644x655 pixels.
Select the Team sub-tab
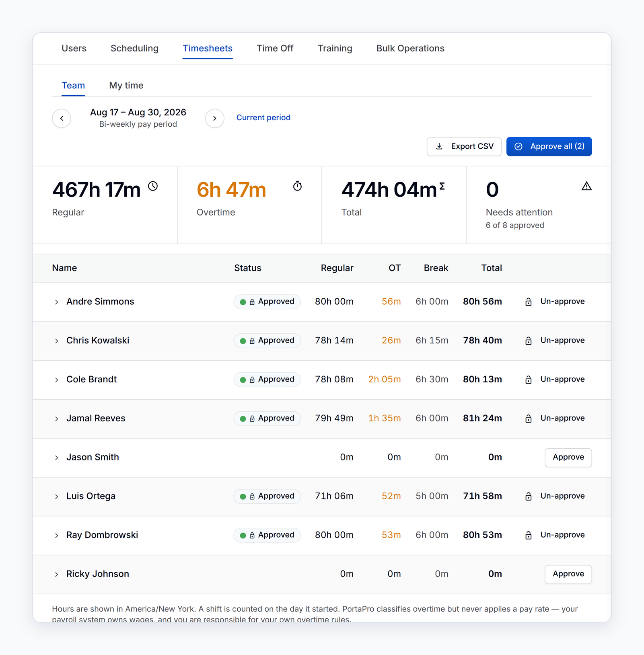click(73, 85)
